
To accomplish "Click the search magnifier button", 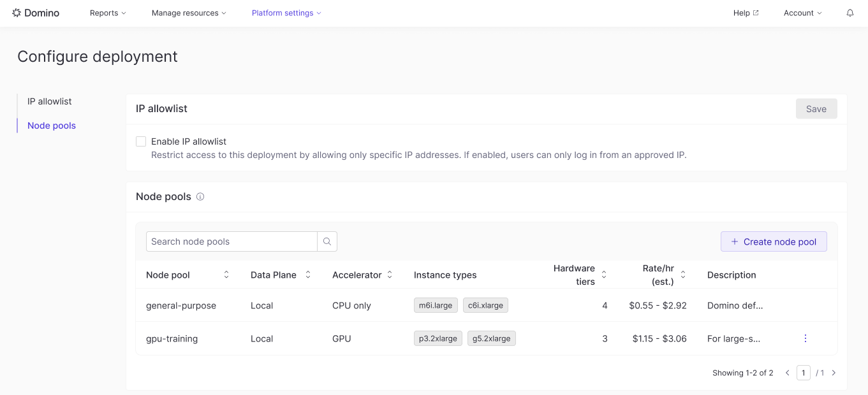I will point(327,241).
